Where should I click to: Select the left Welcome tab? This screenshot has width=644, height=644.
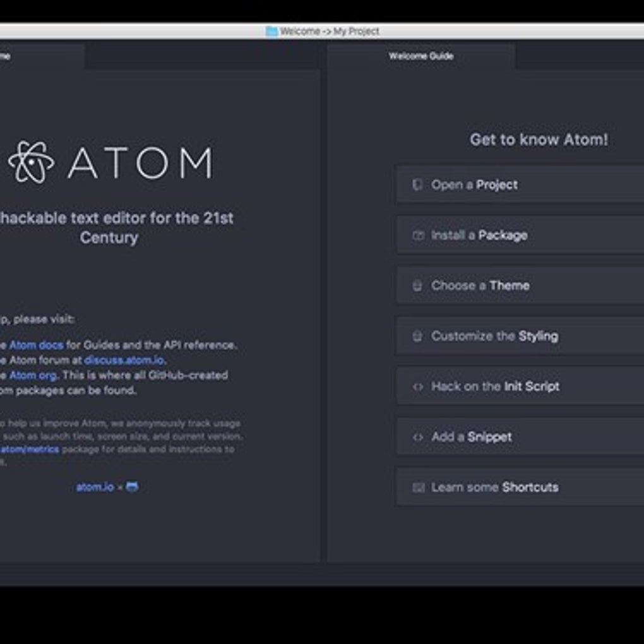pos(42,56)
